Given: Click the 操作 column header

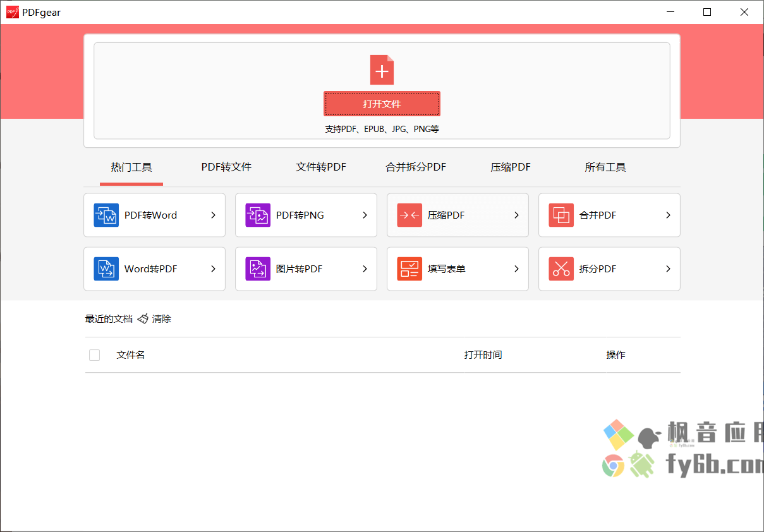Looking at the screenshot, I should coord(615,355).
